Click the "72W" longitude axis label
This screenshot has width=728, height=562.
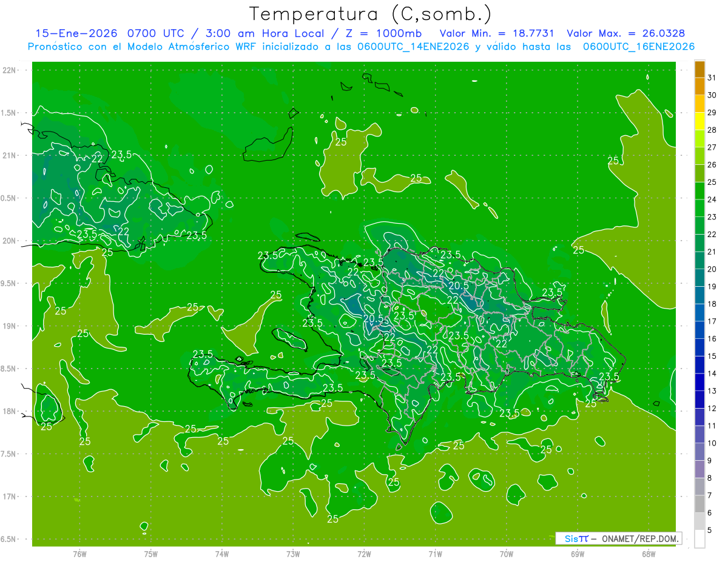click(x=365, y=554)
